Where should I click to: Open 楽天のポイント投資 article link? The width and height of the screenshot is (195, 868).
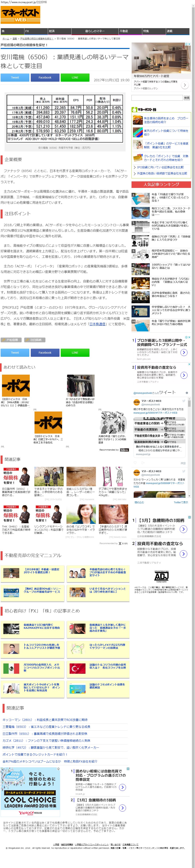tap(166, 132)
